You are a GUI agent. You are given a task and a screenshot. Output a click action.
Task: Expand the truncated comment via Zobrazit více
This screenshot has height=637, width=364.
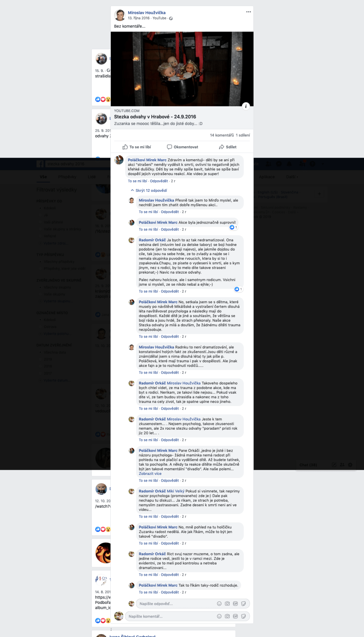pos(150,474)
